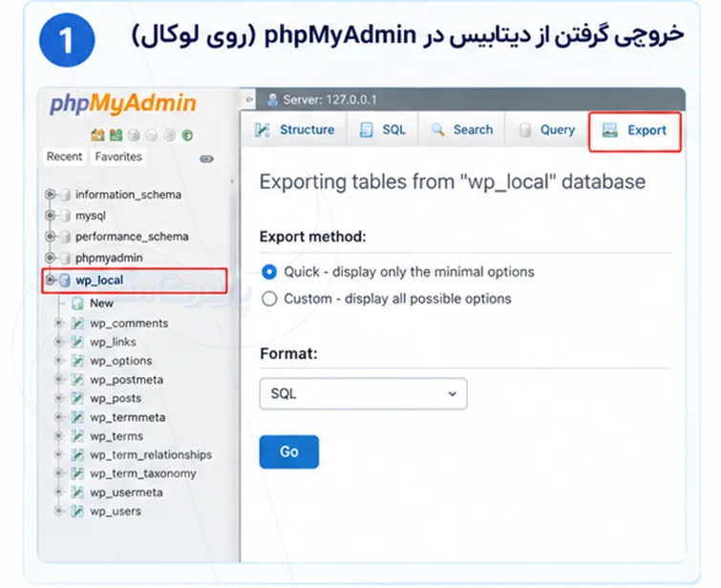This screenshot has width=721, height=588.
Task: Click the wp_local database icon
Action: [65, 280]
